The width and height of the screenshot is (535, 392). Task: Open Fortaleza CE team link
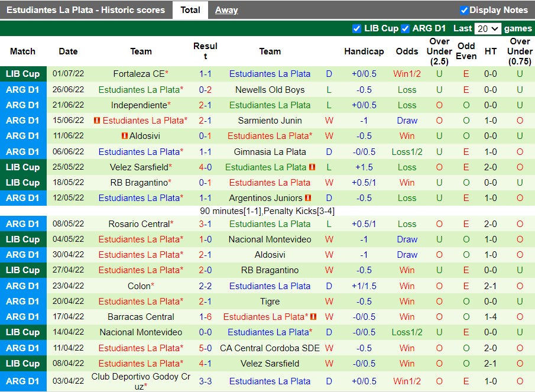click(139, 74)
